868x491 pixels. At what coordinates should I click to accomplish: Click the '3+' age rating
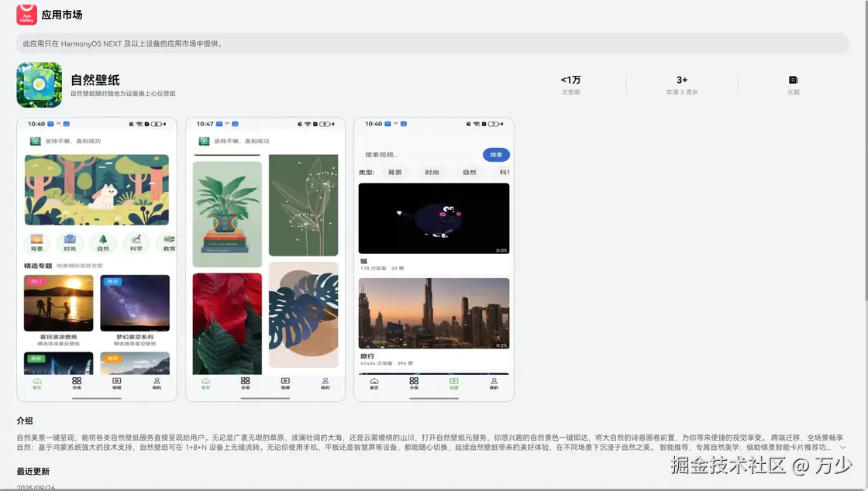point(682,80)
